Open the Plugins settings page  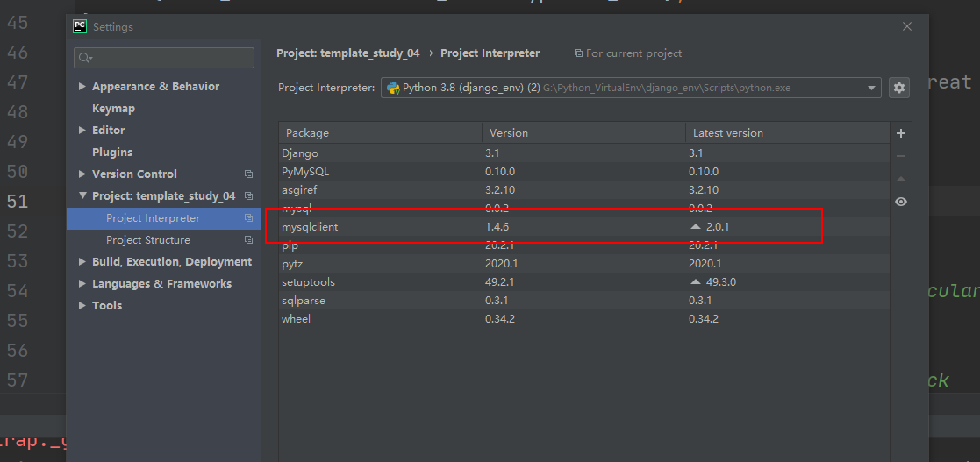pyautogui.click(x=112, y=152)
